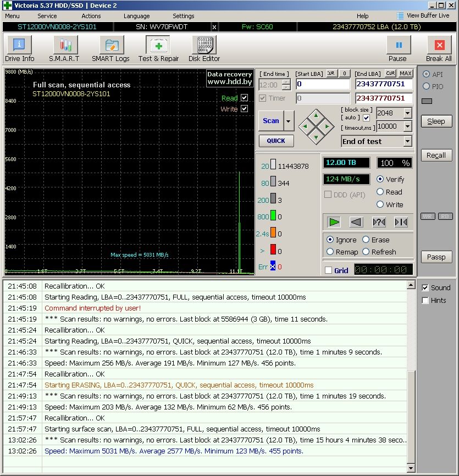Select the Remap radio option

(x=330, y=252)
